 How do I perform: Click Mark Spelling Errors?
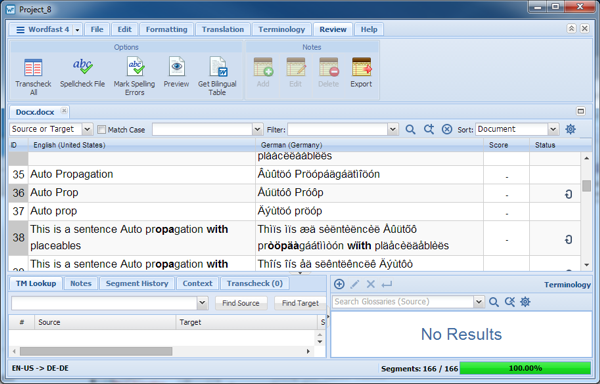(x=134, y=76)
